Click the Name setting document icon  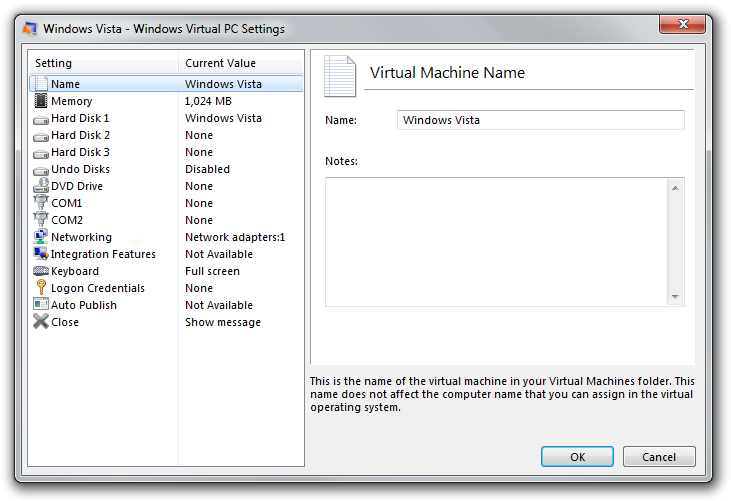(41, 84)
